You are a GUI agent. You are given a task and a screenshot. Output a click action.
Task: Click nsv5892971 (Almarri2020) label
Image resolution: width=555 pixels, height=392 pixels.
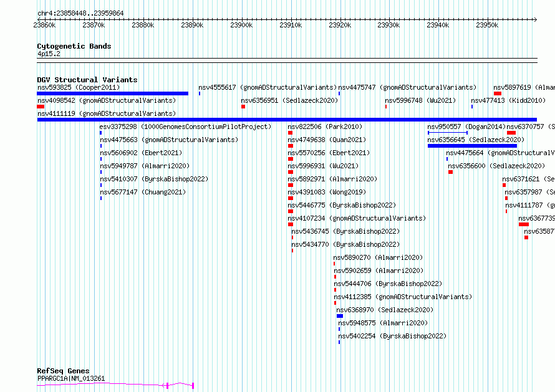pyautogui.click(x=332, y=179)
